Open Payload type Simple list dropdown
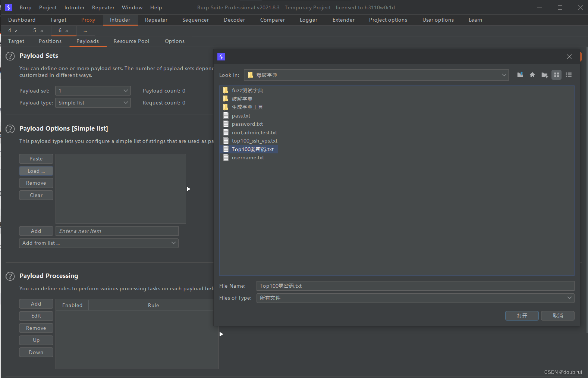Viewport: 588px width, 378px height. tap(93, 103)
